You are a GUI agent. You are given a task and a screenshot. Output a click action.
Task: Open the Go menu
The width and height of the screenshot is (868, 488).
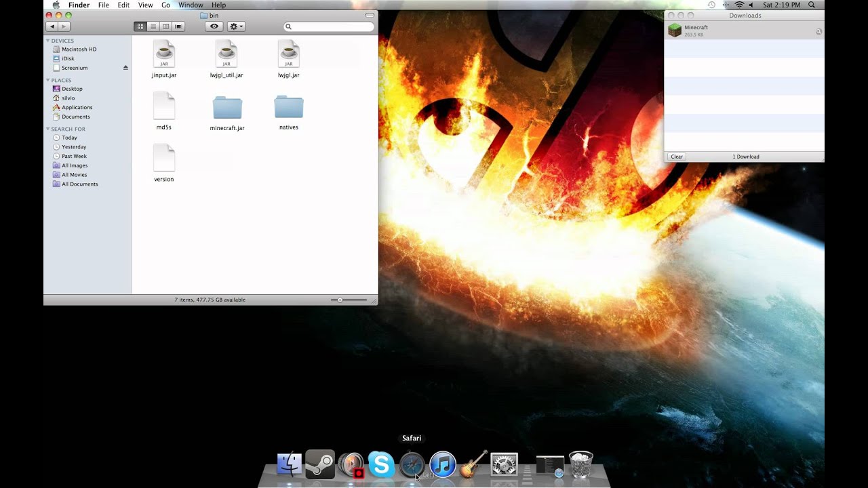pos(166,5)
